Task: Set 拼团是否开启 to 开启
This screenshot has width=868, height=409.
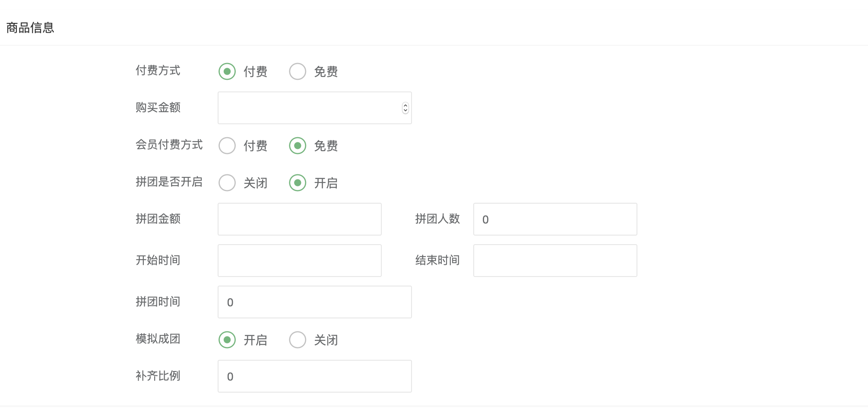Action: tap(298, 183)
